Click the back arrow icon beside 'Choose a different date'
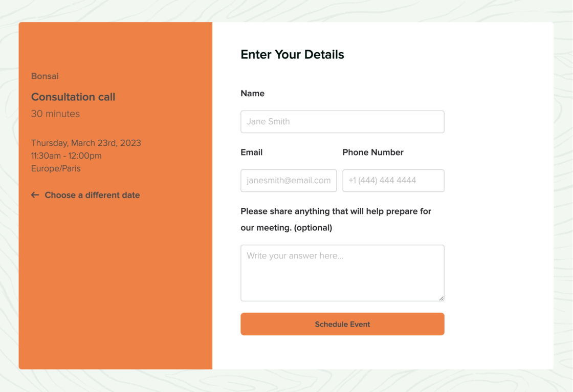 (35, 195)
